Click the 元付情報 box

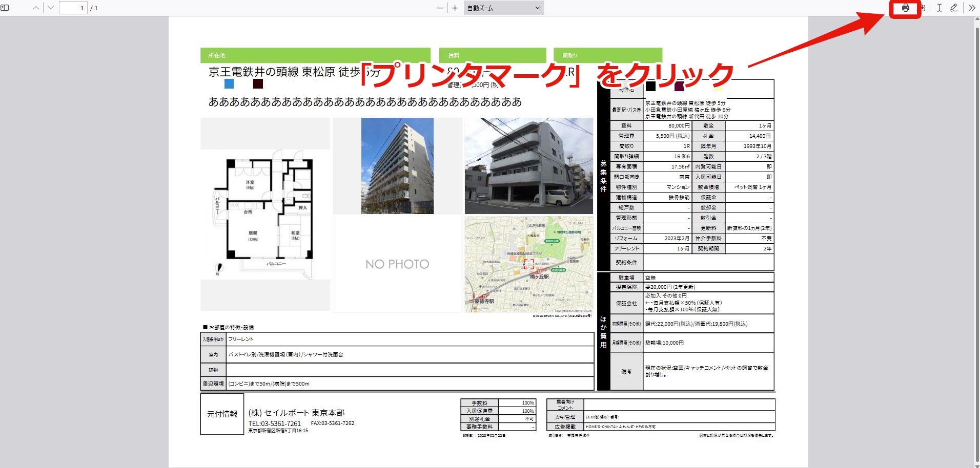[x=222, y=414]
